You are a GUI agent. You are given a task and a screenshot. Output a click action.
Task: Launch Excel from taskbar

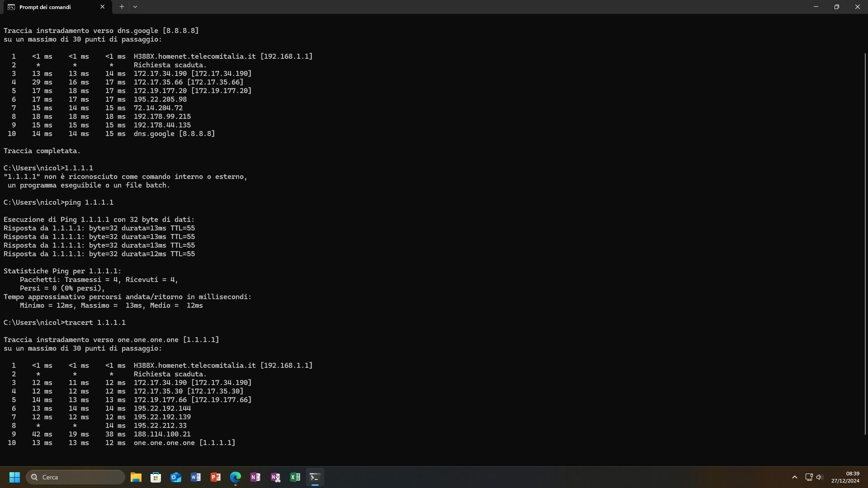pyautogui.click(x=295, y=477)
